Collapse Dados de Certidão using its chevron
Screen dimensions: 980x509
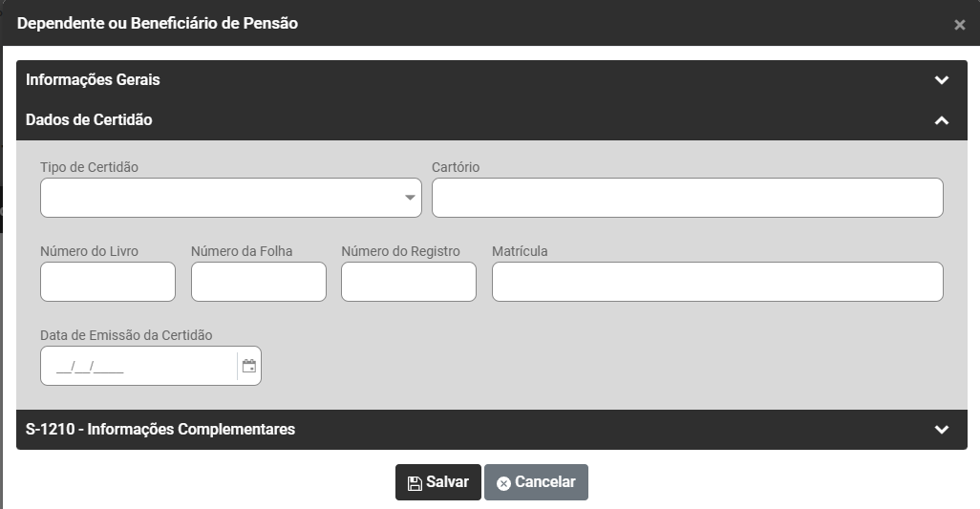942,120
